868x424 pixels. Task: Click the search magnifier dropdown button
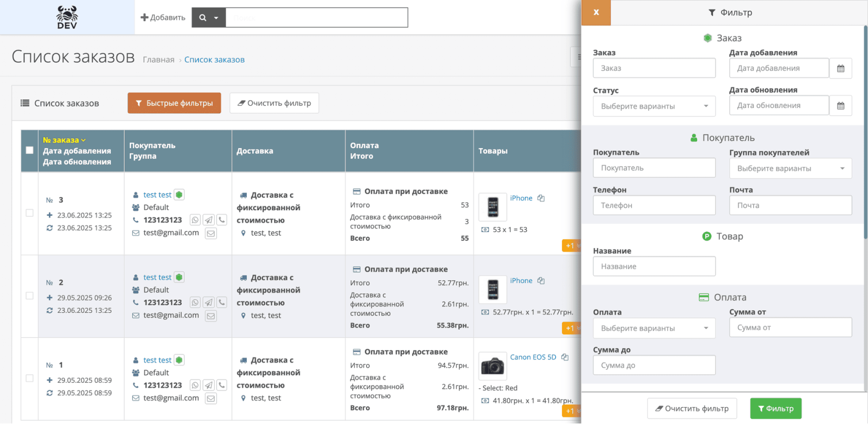208,17
